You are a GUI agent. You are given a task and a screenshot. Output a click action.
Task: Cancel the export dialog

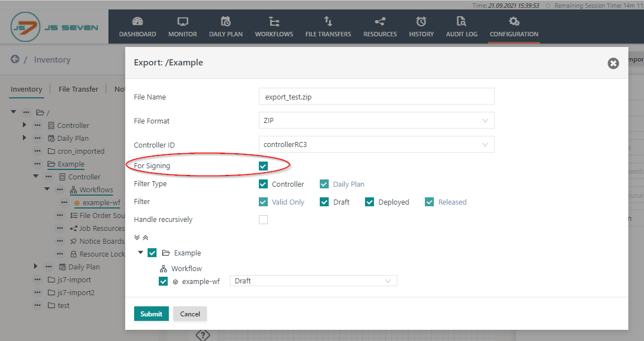tap(190, 314)
